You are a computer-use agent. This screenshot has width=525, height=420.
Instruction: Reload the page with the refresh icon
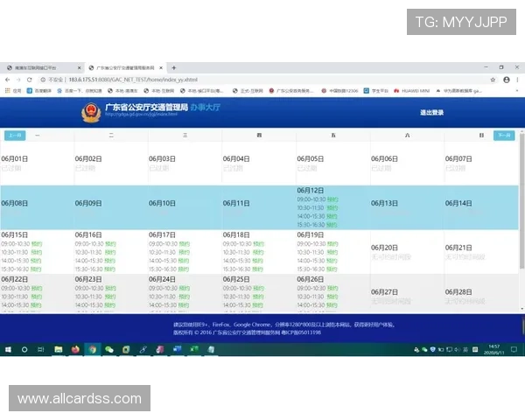(x=30, y=80)
